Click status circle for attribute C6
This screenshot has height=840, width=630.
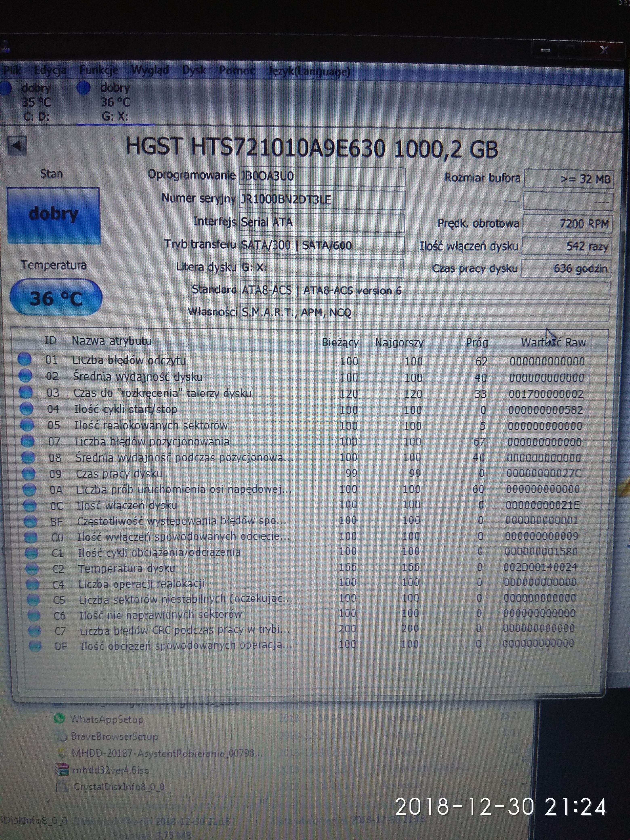pyautogui.click(x=34, y=615)
